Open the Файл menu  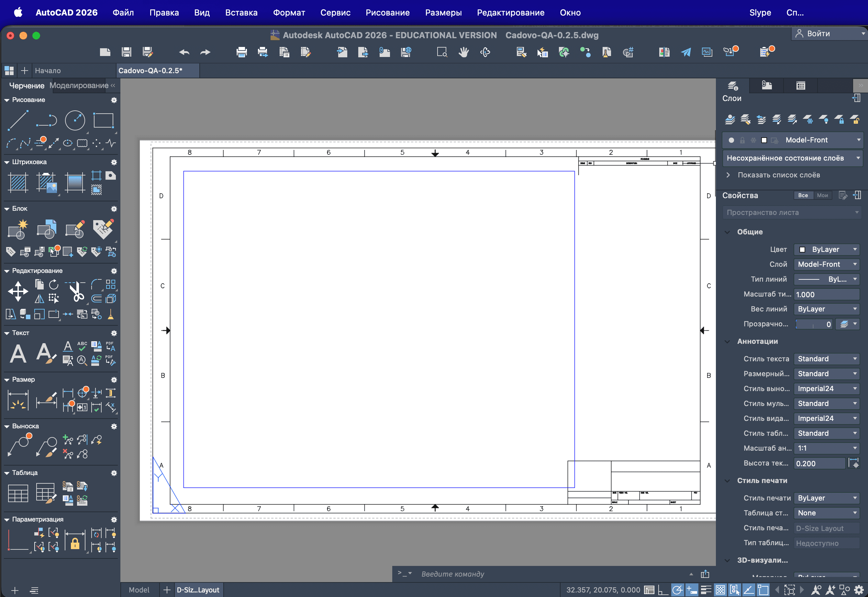[123, 12]
